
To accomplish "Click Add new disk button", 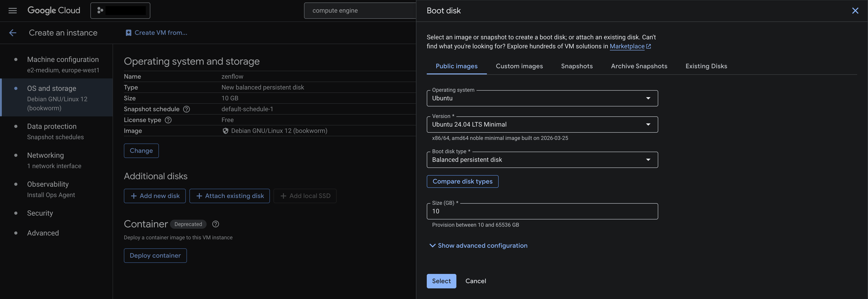I will click(x=155, y=196).
